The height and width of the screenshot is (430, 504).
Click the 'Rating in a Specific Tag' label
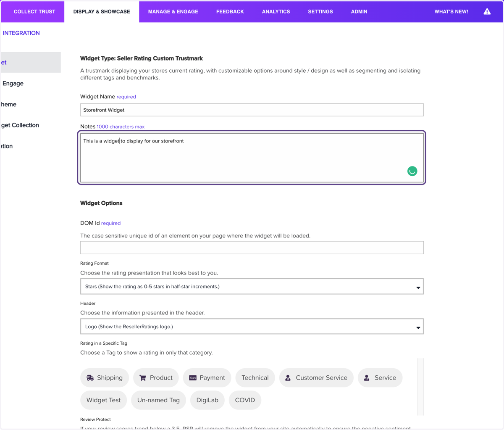(x=104, y=343)
